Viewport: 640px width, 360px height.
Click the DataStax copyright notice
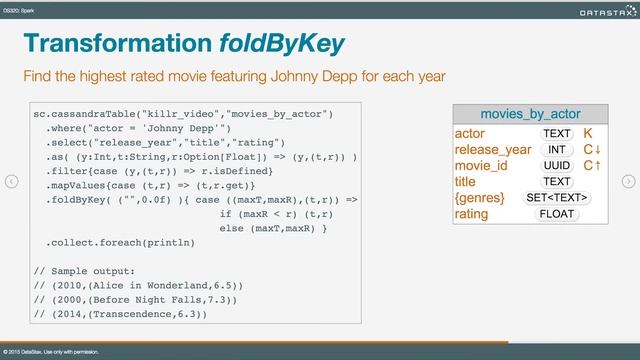[51, 352]
